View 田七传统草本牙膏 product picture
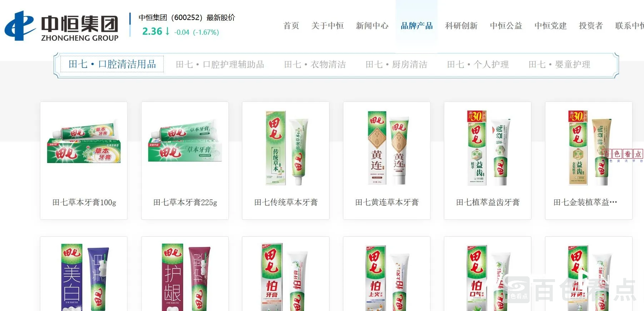Screen dimensions: 644x311 [286, 148]
